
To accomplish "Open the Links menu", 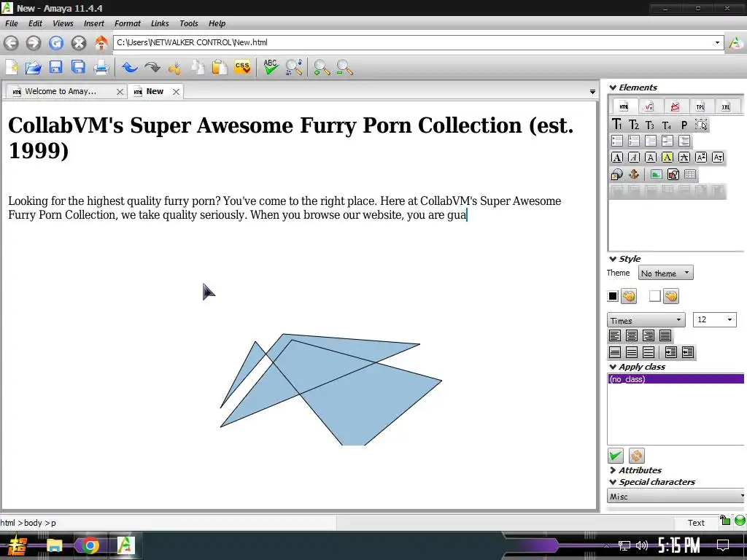I will [x=160, y=23].
